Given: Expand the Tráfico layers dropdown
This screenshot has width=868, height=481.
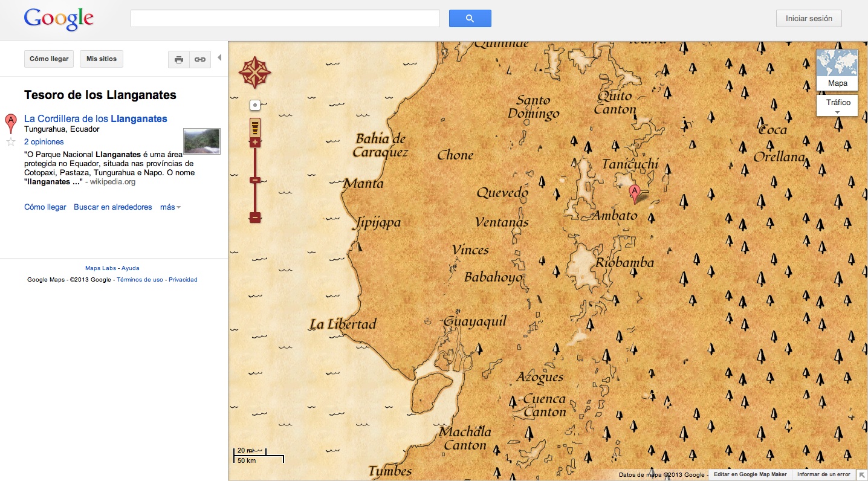Looking at the screenshot, I should click(x=837, y=106).
